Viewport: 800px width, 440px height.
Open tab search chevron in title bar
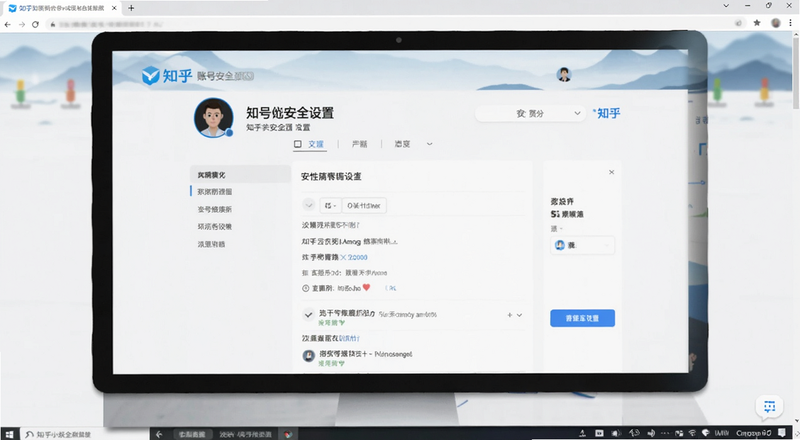point(726,6)
